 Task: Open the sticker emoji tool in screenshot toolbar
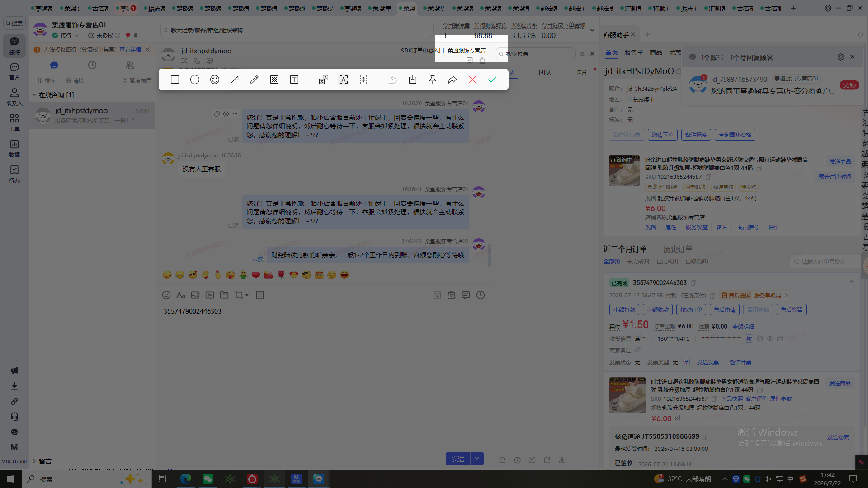[215, 80]
